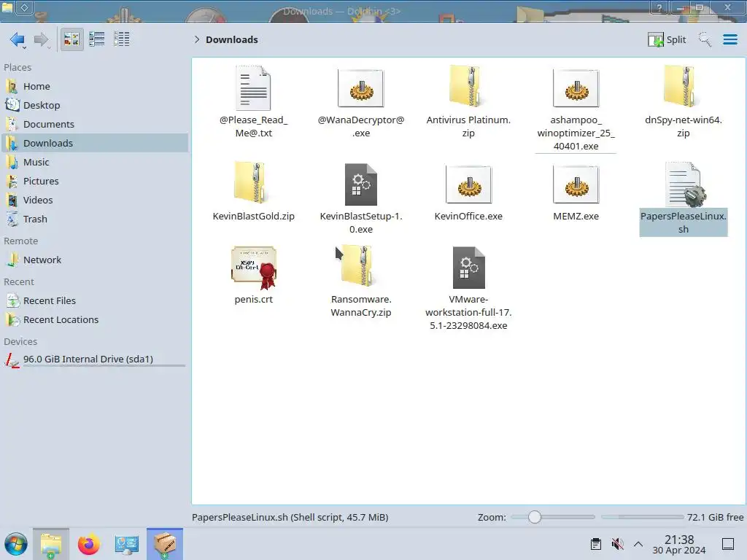This screenshot has width=747, height=560.
Task: Open the Windows-style start menu orb
Action: 16,544
